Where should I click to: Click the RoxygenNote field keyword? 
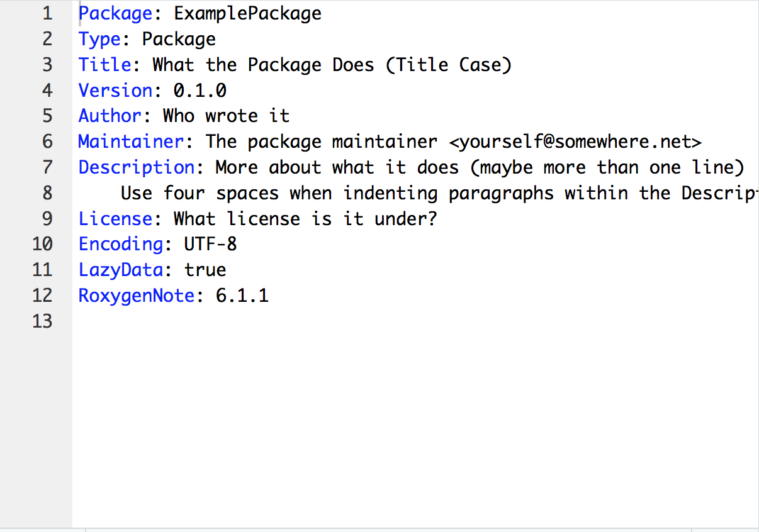pyautogui.click(x=137, y=296)
